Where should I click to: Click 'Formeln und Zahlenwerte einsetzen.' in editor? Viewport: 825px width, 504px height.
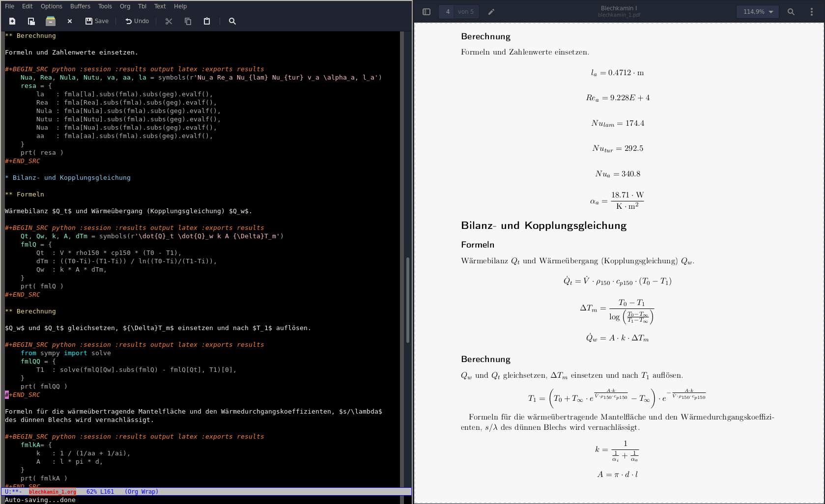tap(72, 53)
